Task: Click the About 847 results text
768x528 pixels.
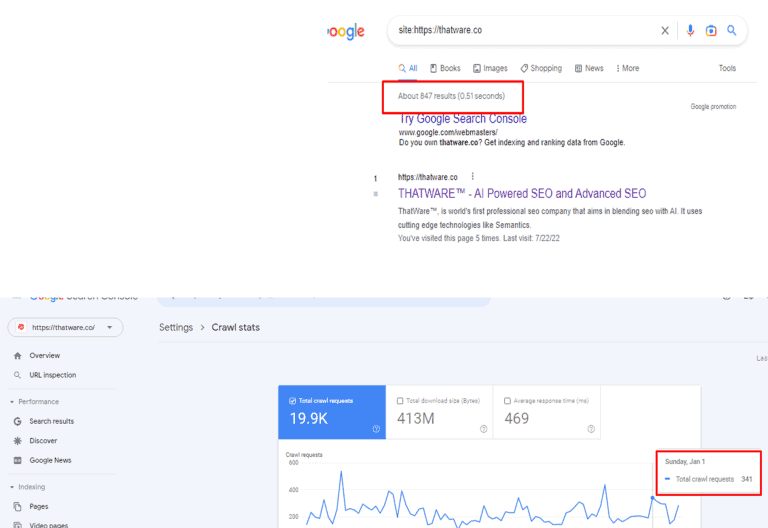Action: [451, 96]
